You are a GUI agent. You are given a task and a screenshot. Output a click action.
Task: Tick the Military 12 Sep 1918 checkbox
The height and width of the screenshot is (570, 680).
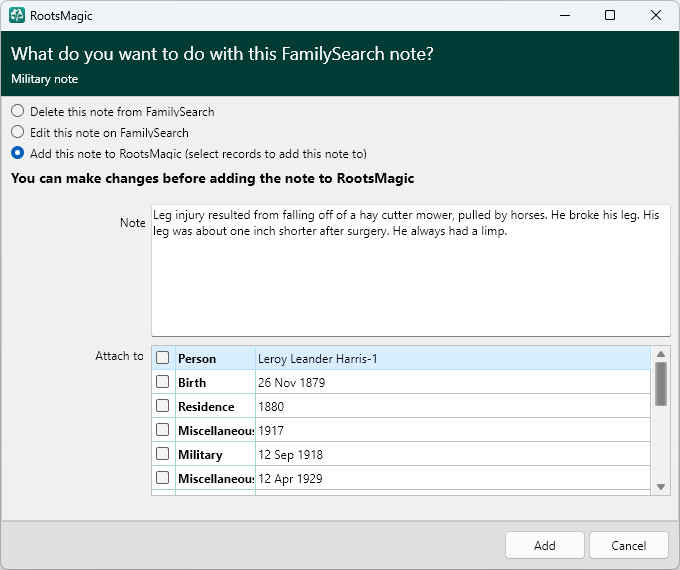pyautogui.click(x=163, y=454)
